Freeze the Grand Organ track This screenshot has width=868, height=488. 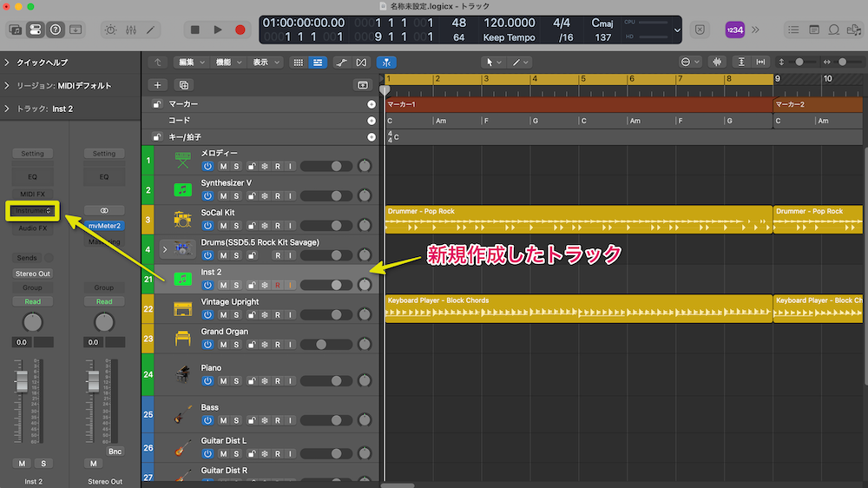click(265, 345)
